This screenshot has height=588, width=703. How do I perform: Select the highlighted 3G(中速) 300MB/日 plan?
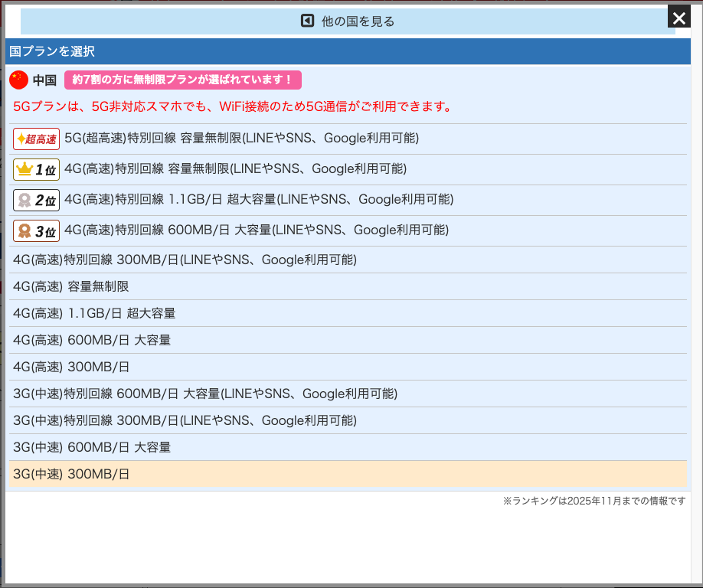point(71,474)
